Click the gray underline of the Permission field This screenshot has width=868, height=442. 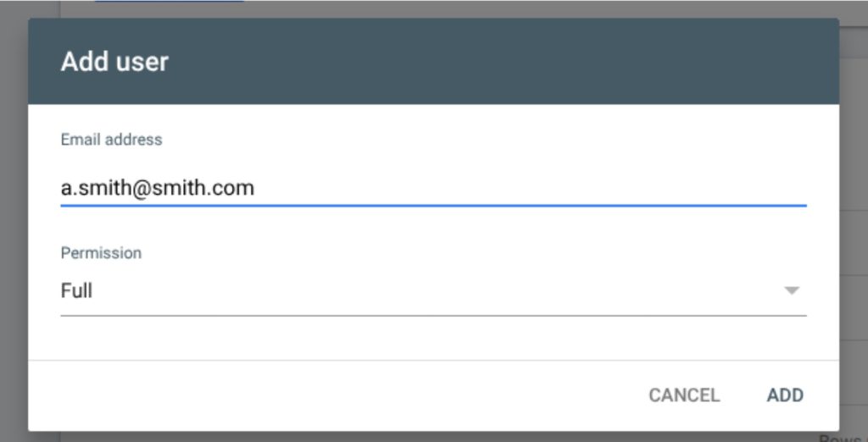coord(433,315)
